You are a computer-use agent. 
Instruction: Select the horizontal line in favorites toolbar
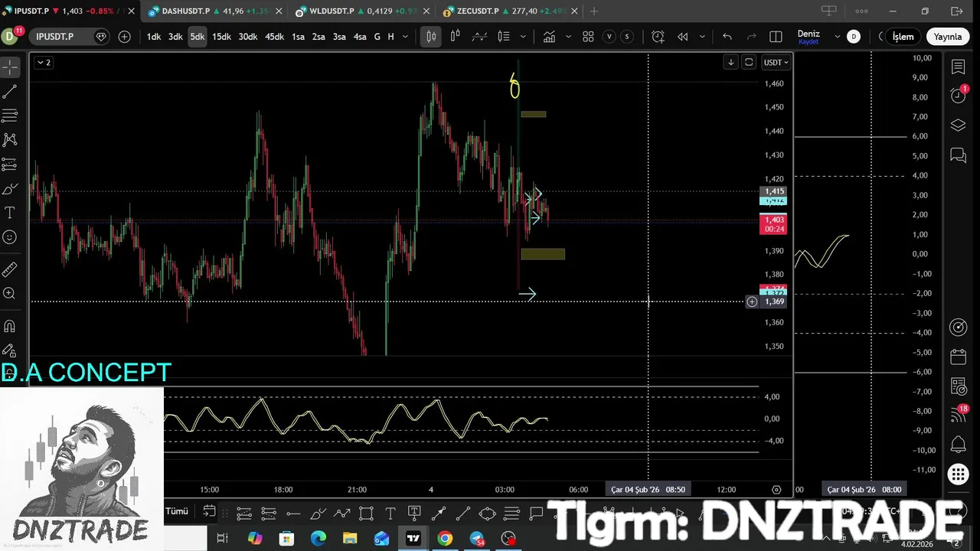(292, 513)
